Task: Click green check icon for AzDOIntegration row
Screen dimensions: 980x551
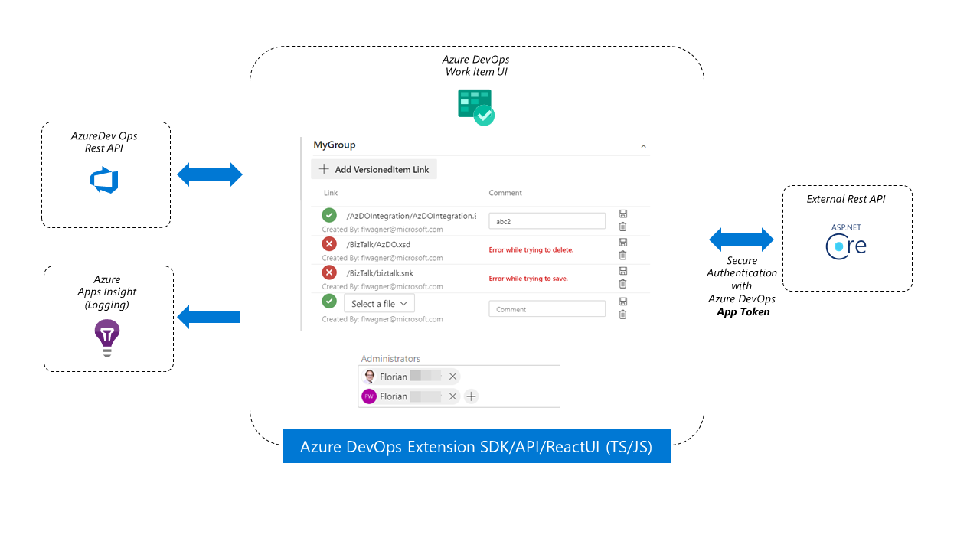Action: point(329,216)
